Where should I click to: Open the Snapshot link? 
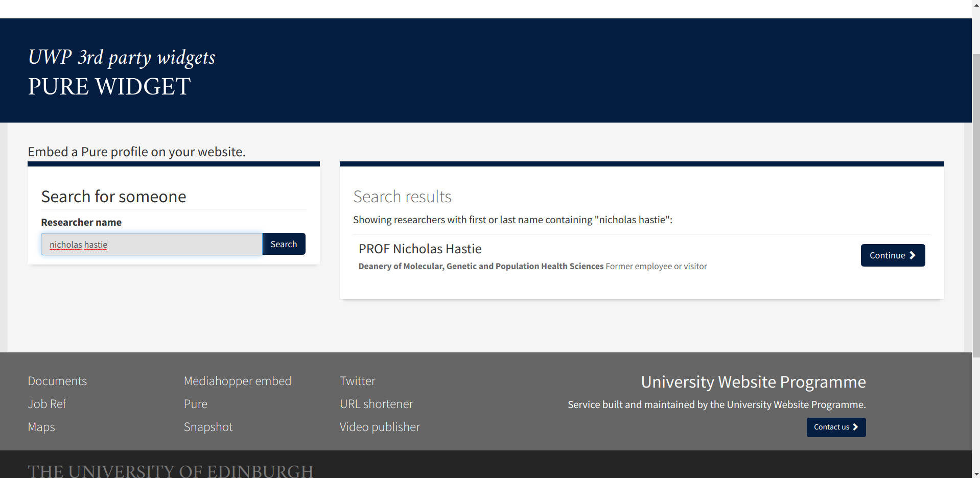[208, 427]
